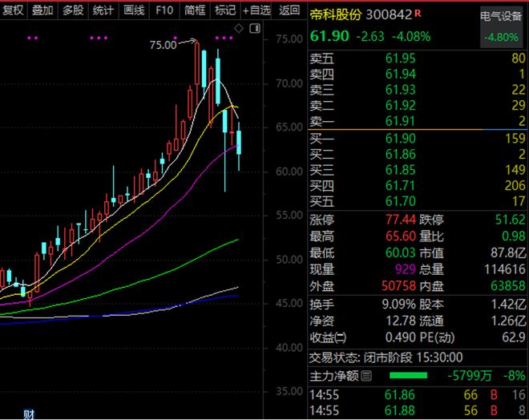The image size is (529, 420).
Task: Click the diamond icon above chart
Action: click(x=239, y=29)
